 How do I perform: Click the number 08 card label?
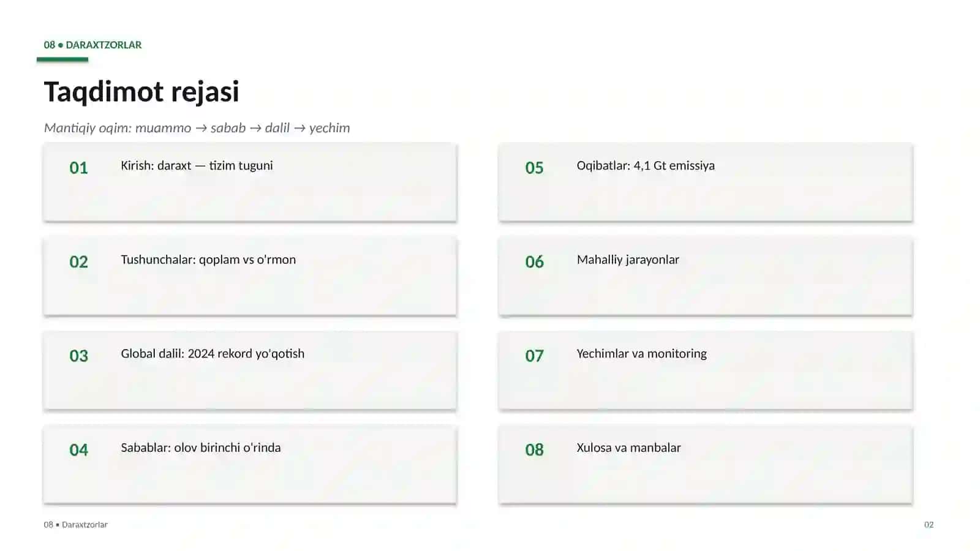pyautogui.click(x=534, y=450)
